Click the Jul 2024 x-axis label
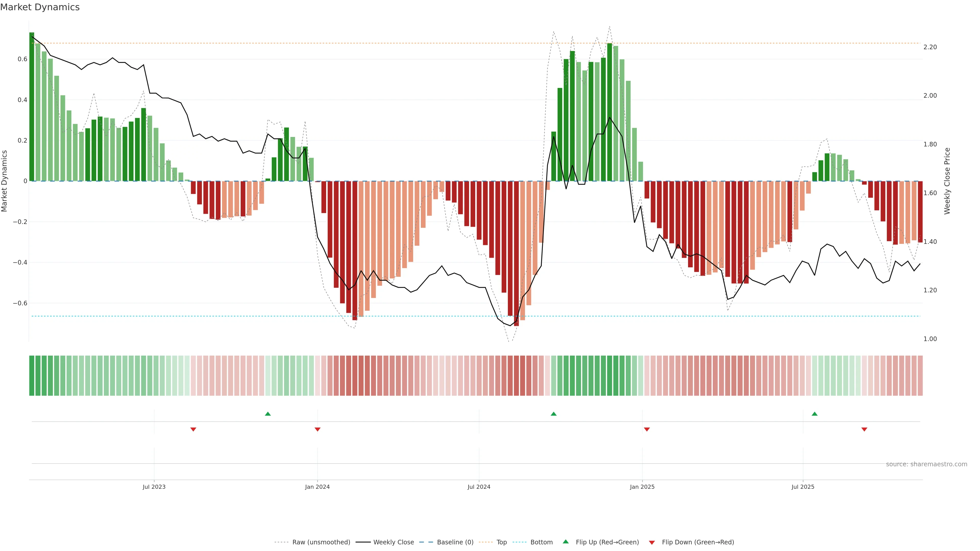The height and width of the screenshot is (551, 980). point(479,487)
